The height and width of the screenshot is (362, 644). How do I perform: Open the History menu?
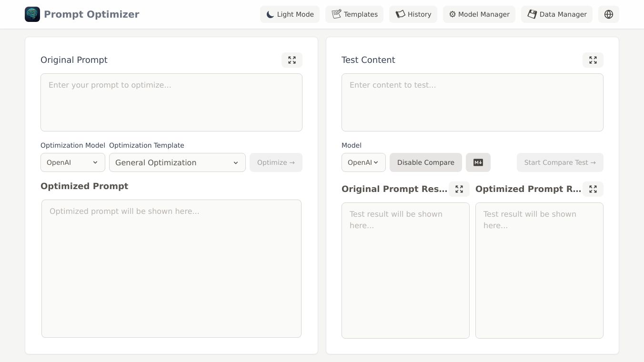click(x=413, y=14)
